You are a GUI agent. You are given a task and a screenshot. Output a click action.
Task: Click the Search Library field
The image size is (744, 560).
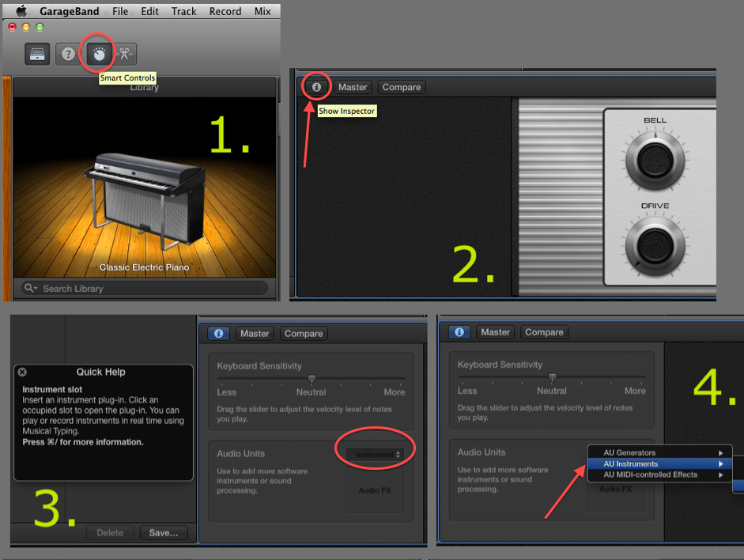pos(145,288)
